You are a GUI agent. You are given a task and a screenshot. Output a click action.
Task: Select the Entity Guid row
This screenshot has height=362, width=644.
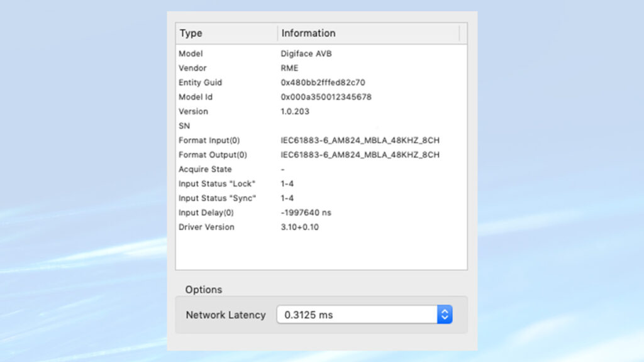click(x=200, y=83)
